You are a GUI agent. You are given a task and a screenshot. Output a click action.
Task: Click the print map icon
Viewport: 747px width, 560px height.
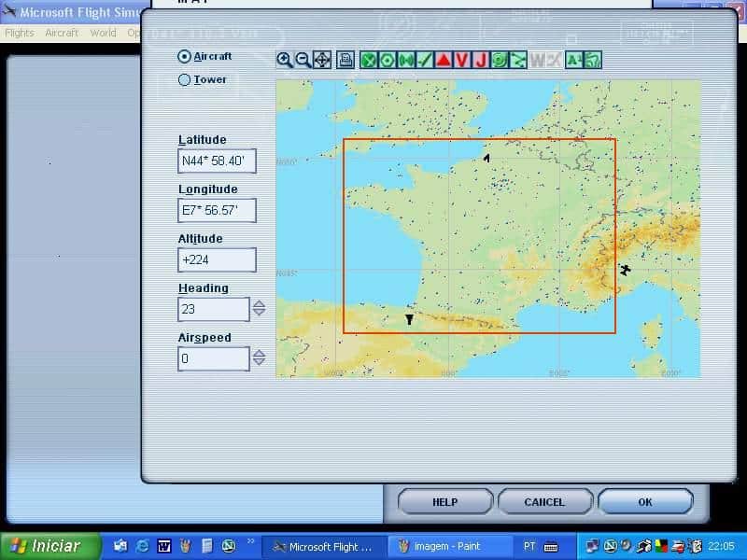pyautogui.click(x=345, y=60)
